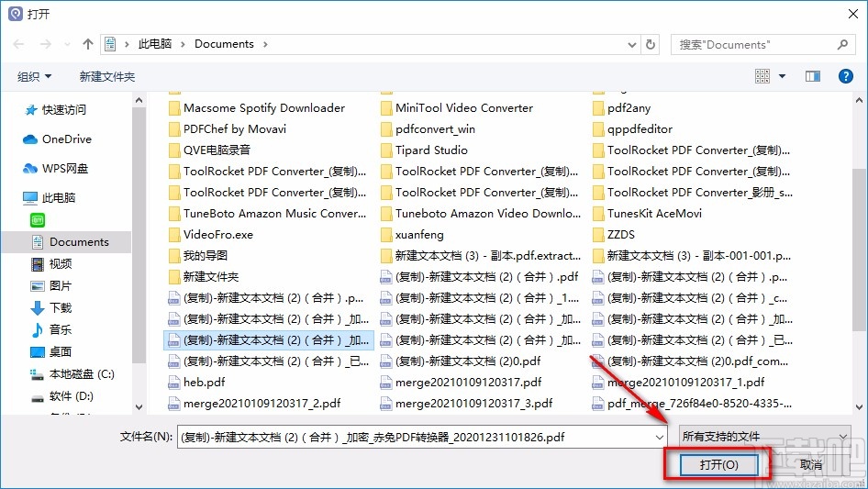Open the 组织 menu
The width and height of the screenshot is (868, 489).
point(34,76)
